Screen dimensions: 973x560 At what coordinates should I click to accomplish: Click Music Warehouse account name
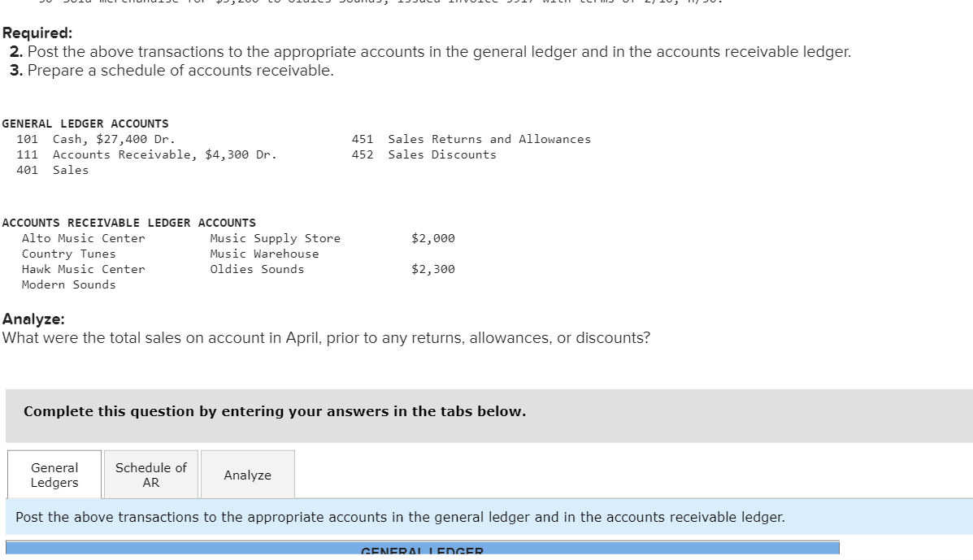(x=263, y=254)
